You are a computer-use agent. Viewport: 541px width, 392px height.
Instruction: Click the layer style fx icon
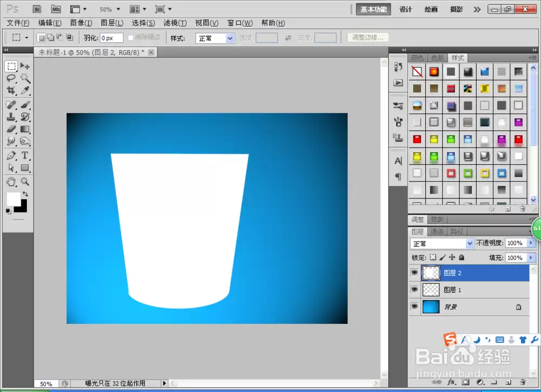[451, 382]
